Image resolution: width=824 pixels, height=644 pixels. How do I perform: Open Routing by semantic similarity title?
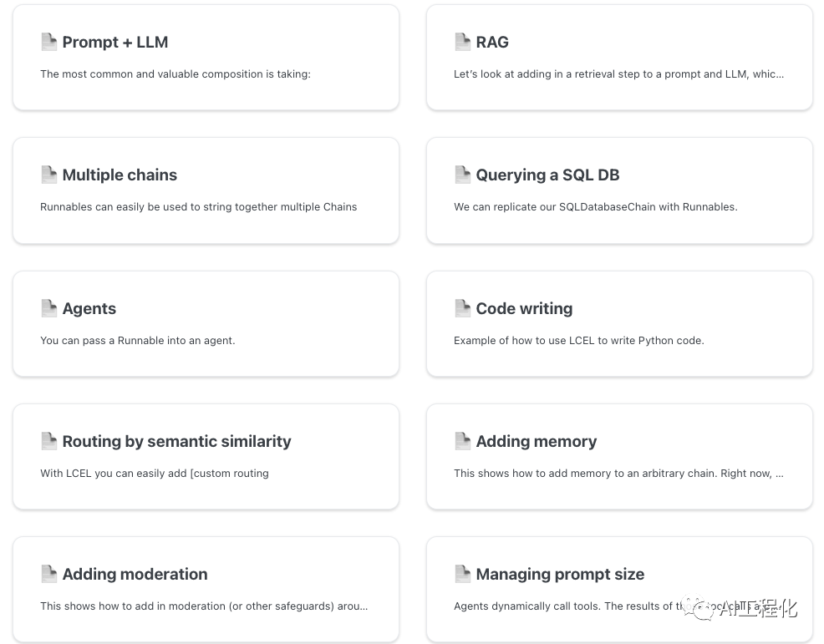[x=176, y=441]
